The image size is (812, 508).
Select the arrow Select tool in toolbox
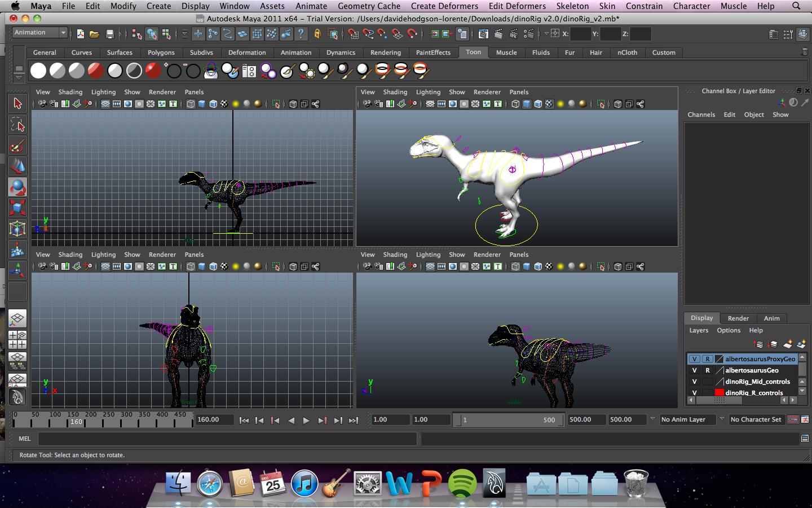17,103
